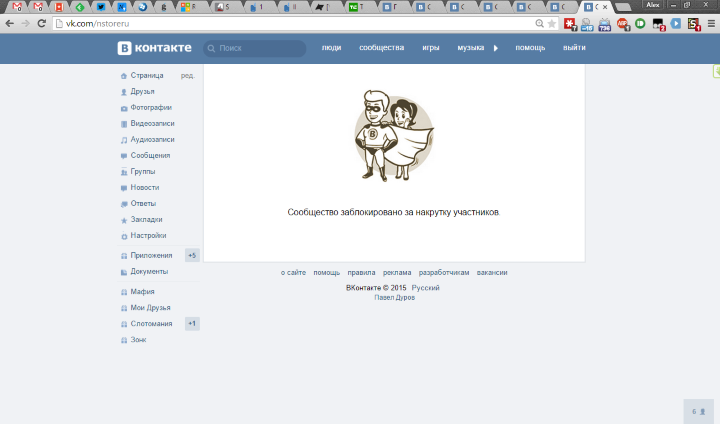Open the LastPass extension icon
Screen dimensions: 720x424
[x=570, y=24]
